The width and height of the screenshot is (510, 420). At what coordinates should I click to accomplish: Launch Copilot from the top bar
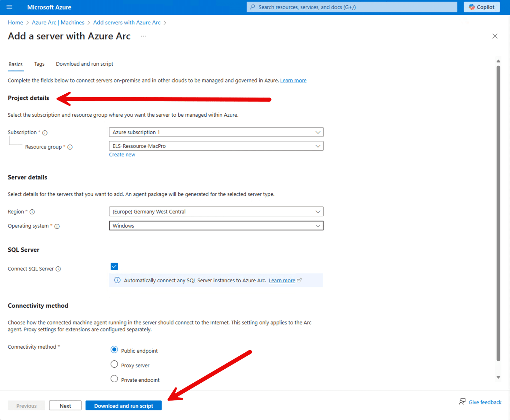click(x=481, y=7)
